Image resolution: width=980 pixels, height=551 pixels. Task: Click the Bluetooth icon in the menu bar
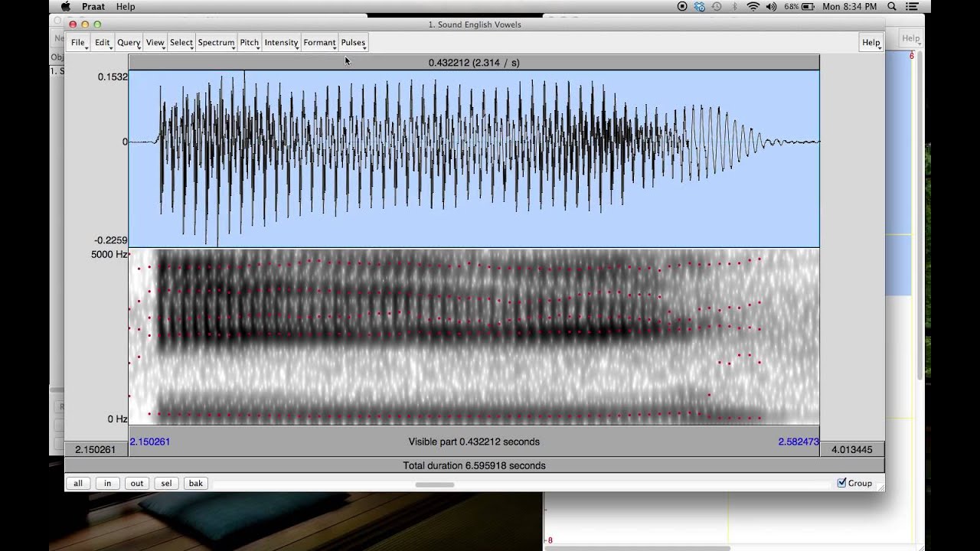click(x=735, y=6)
